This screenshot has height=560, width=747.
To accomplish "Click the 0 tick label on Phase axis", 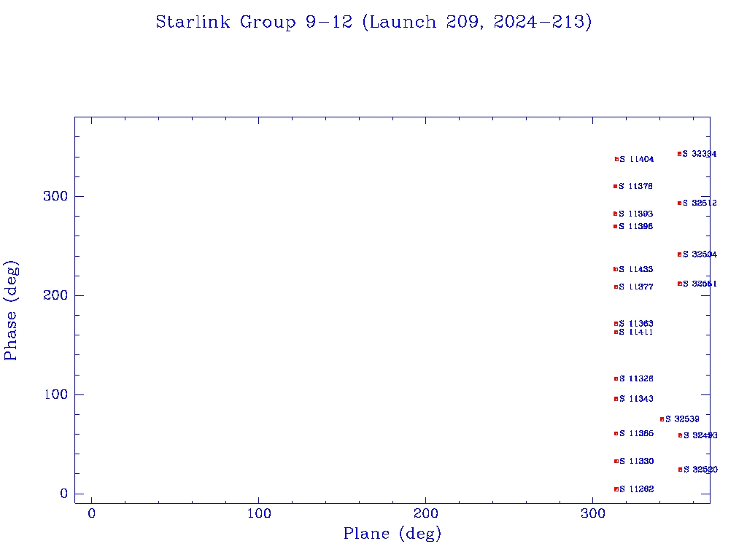I will coord(64,494).
